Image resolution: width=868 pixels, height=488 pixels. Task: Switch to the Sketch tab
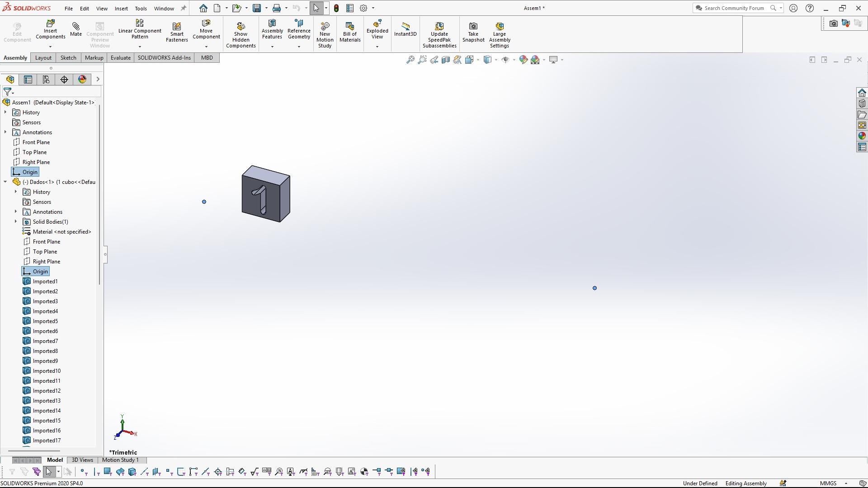point(68,58)
